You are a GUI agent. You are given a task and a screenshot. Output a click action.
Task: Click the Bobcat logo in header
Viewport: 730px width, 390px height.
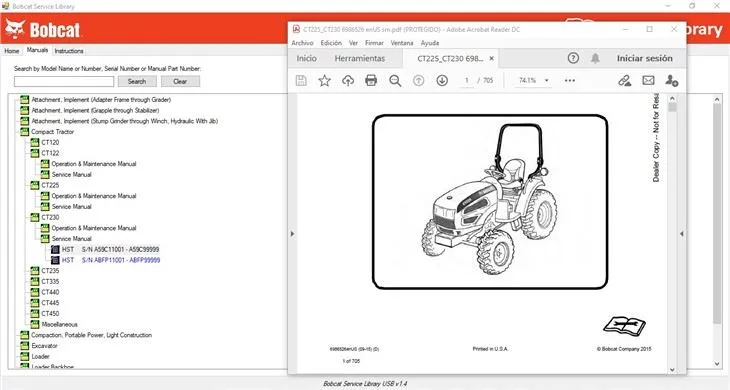tap(43, 30)
